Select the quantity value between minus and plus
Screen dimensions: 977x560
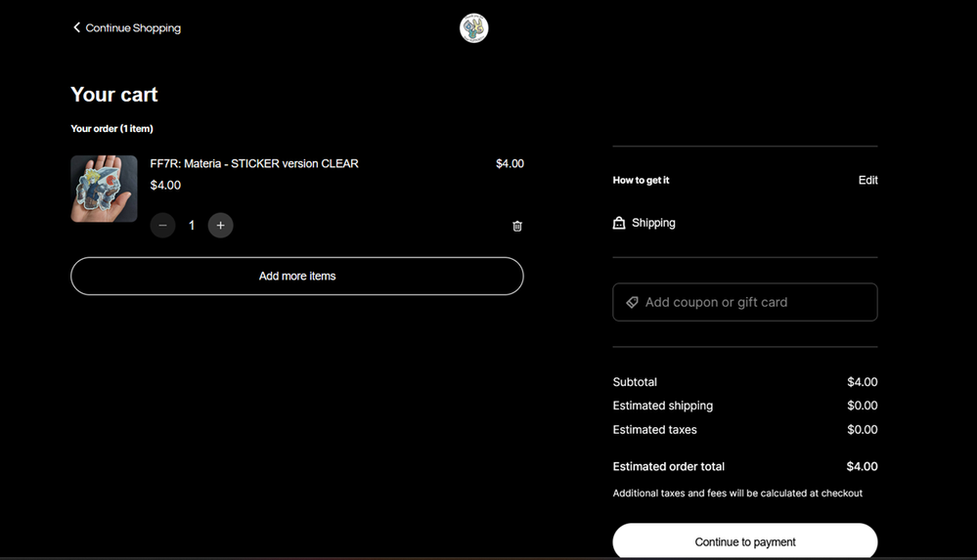192,226
